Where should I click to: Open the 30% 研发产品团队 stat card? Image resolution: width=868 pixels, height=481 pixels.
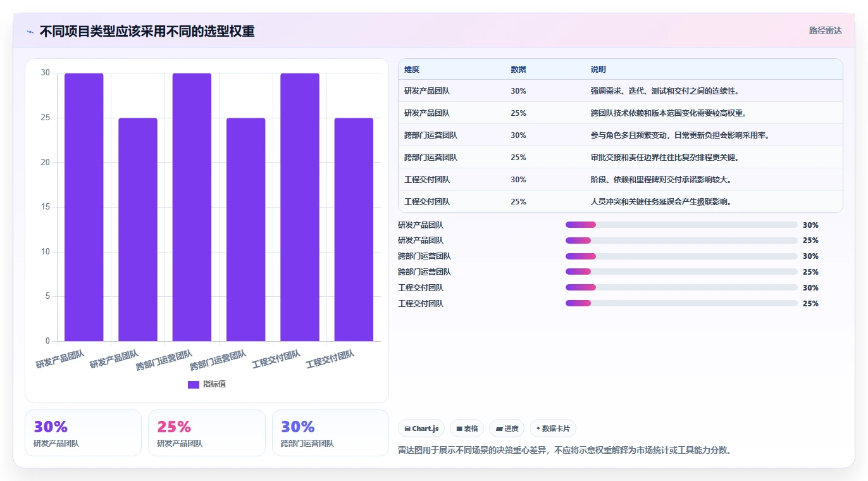(83, 433)
